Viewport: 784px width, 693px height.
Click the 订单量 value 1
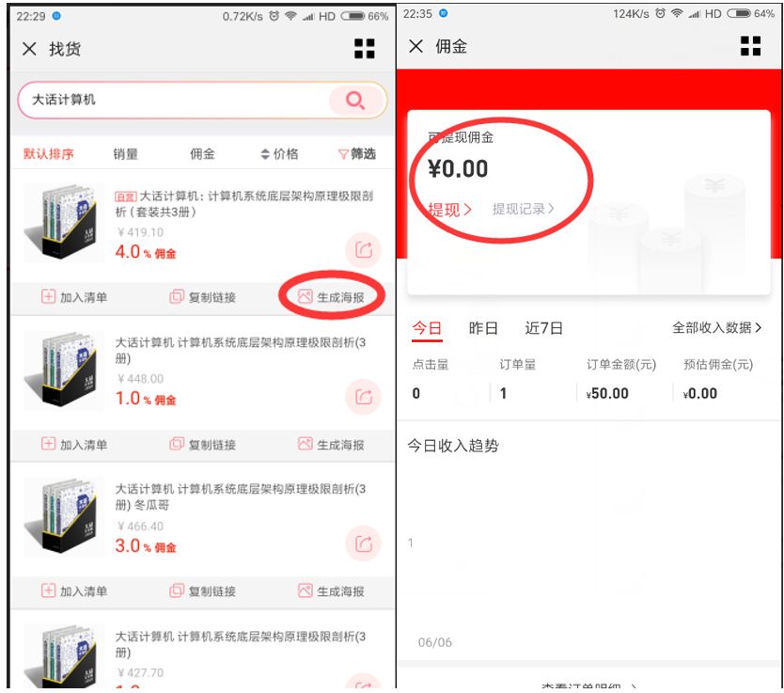coord(503,393)
